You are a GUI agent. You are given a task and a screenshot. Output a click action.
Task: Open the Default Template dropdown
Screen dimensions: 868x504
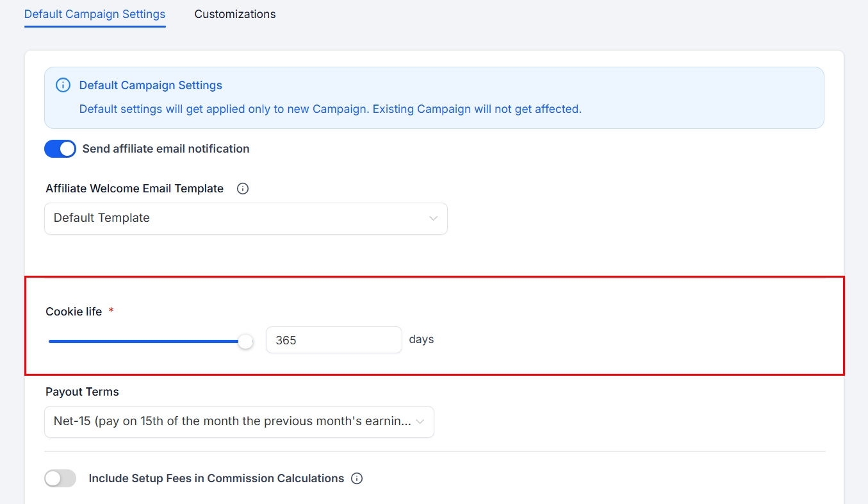[x=245, y=219]
